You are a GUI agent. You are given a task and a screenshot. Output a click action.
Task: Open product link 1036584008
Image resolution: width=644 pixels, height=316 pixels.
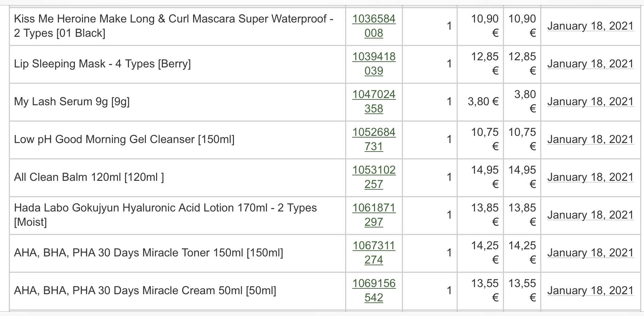pyautogui.click(x=374, y=26)
